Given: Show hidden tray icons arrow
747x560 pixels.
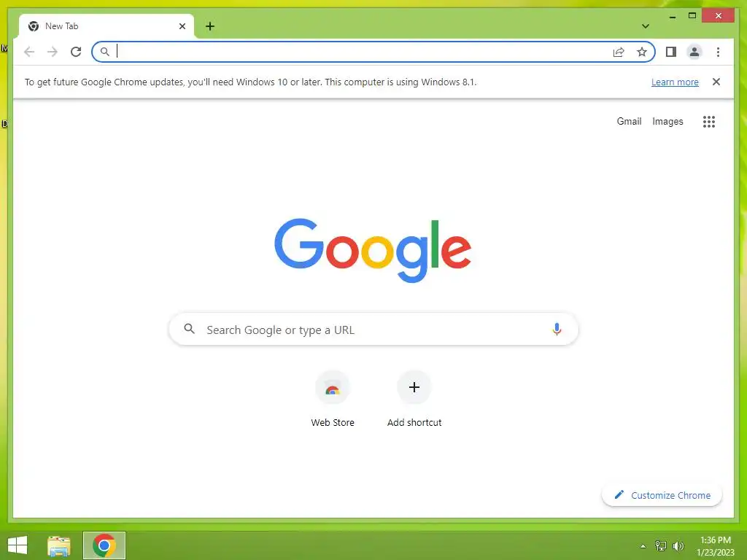Looking at the screenshot, I should 643,546.
